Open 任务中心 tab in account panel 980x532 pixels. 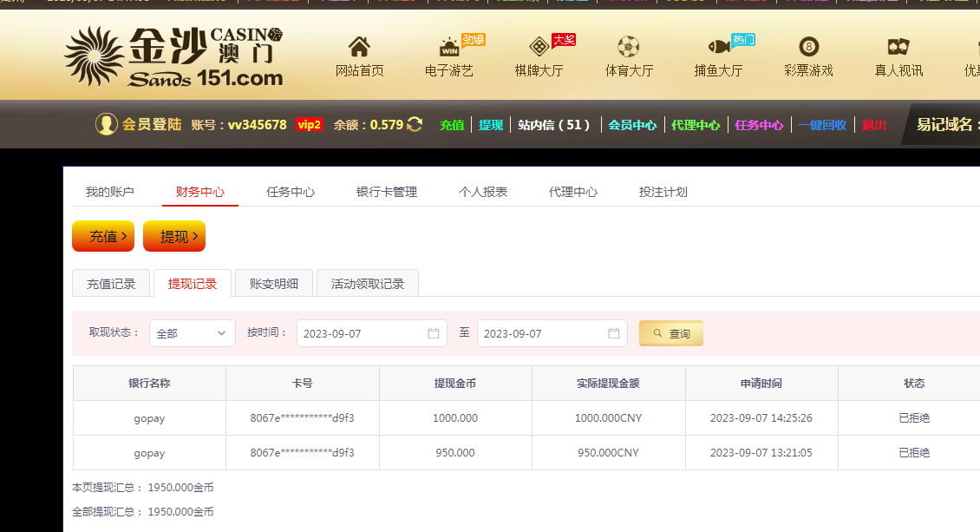coord(291,192)
